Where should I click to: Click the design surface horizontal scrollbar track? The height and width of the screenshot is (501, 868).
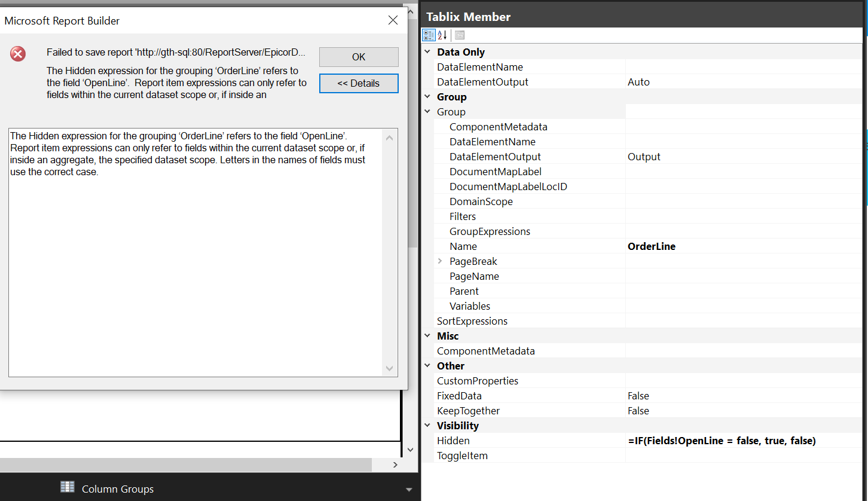click(x=185, y=465)
